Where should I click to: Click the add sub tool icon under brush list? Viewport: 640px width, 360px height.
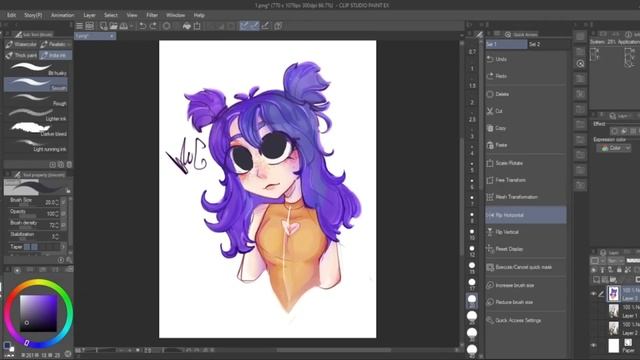(53, 164)
